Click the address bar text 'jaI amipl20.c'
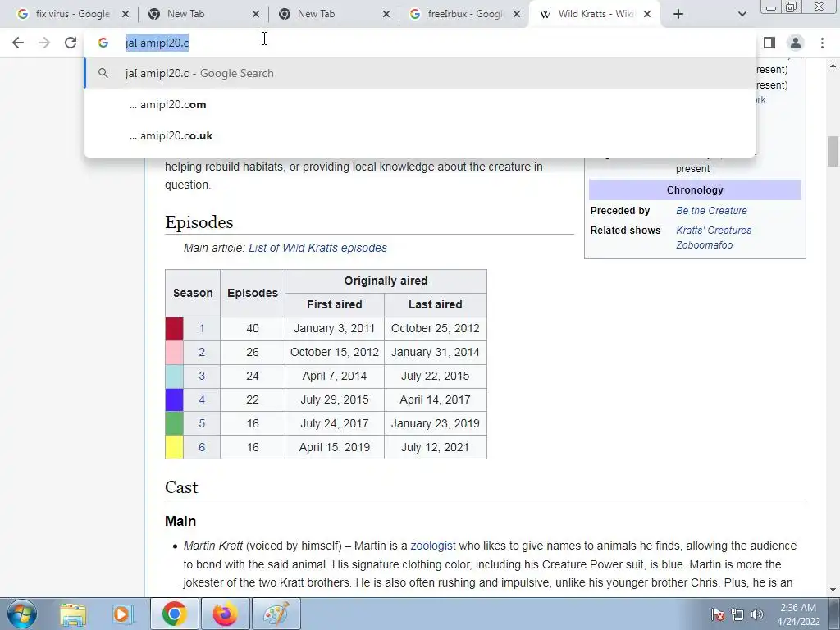Viewport: 840px width, 630px height. click(157, 43)
